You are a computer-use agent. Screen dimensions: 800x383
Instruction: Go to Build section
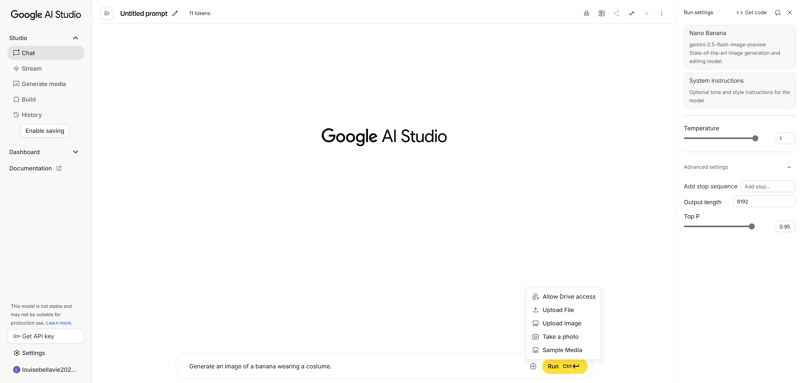tap(46, 99)
